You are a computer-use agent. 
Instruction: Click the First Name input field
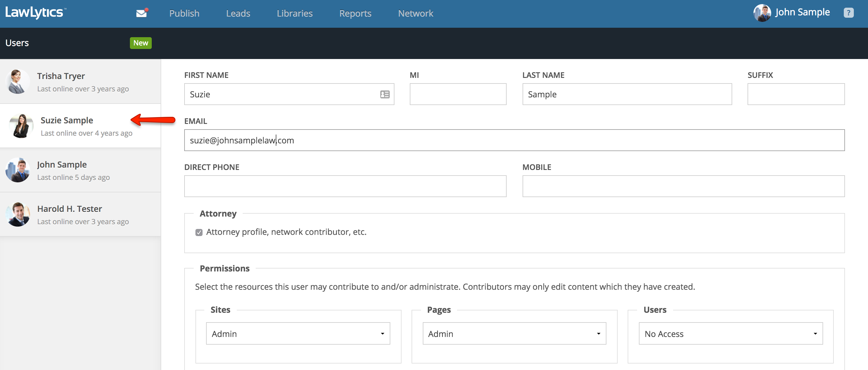pyautogui.click(x=289, y=94)
